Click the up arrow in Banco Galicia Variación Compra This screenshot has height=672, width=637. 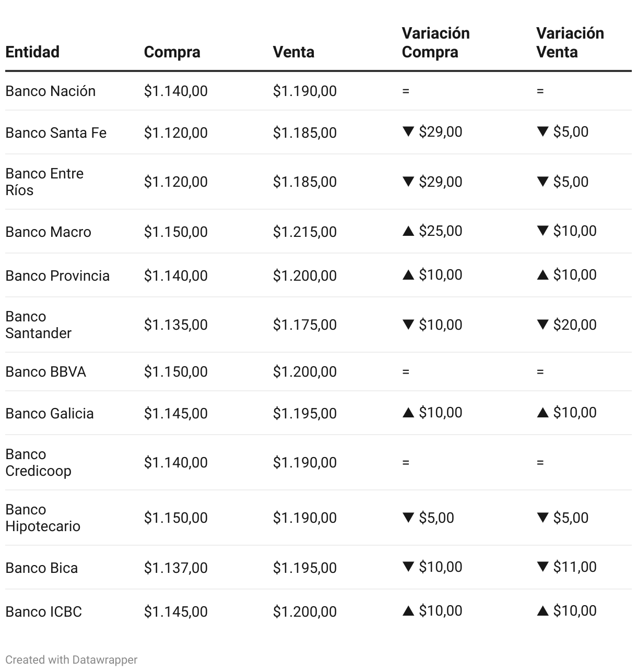[x=408, y=413]
